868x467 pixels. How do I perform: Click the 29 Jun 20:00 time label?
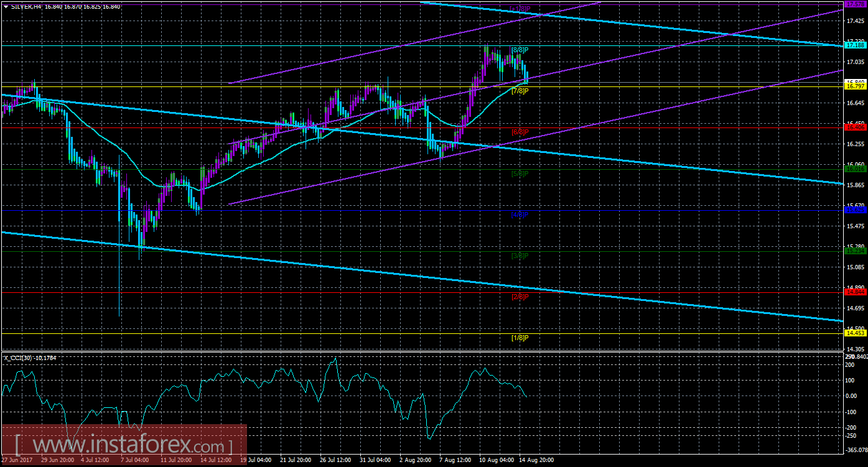pos(59,461)
